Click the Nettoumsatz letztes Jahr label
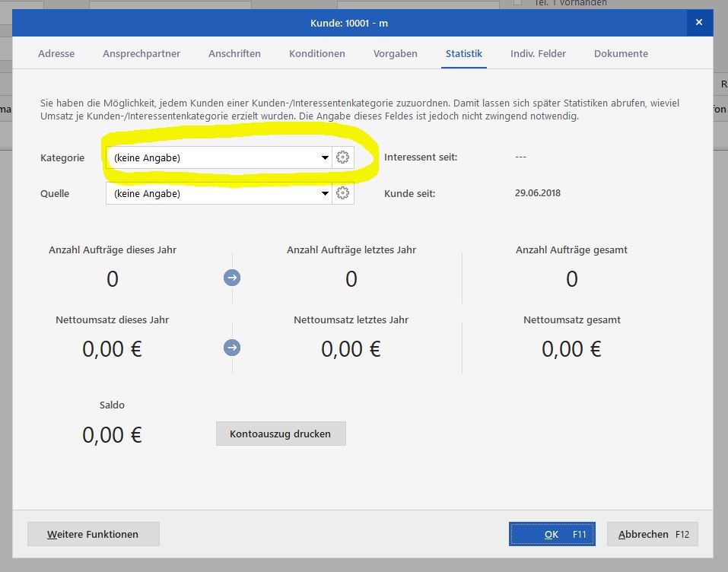The height and width of the screenshot is (572, 728). [x=351, y=320]
